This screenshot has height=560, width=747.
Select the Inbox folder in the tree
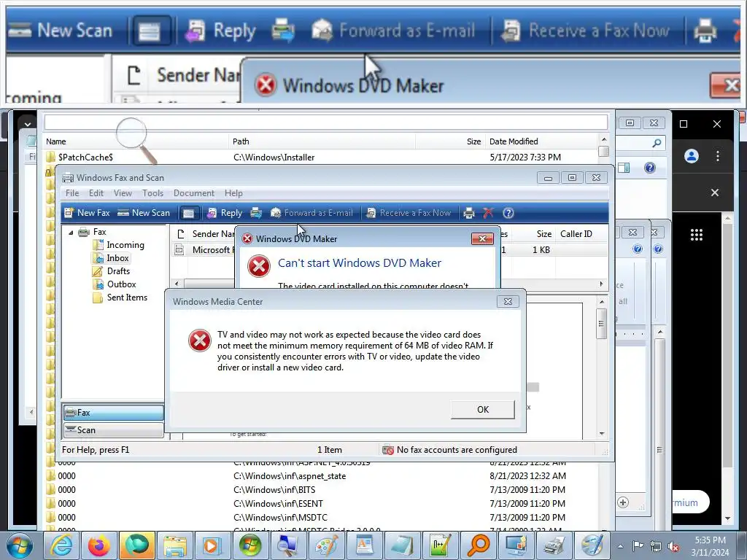(x=112, y=258)
